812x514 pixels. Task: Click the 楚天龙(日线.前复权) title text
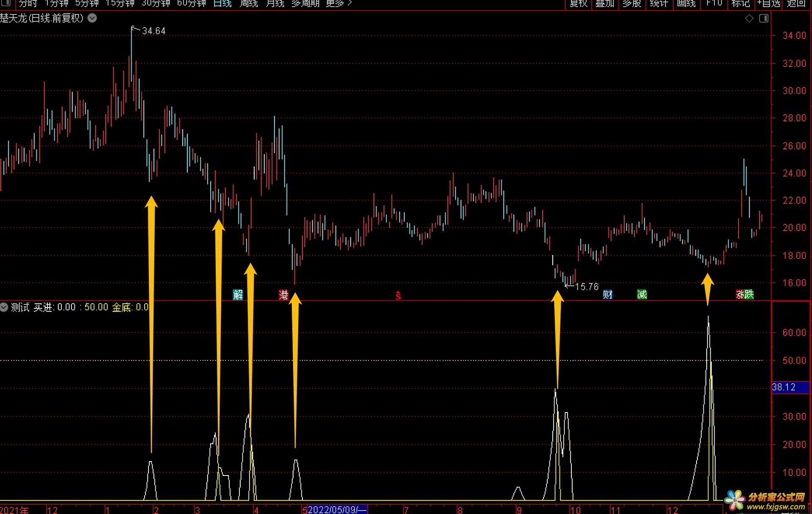coord(42,18)
